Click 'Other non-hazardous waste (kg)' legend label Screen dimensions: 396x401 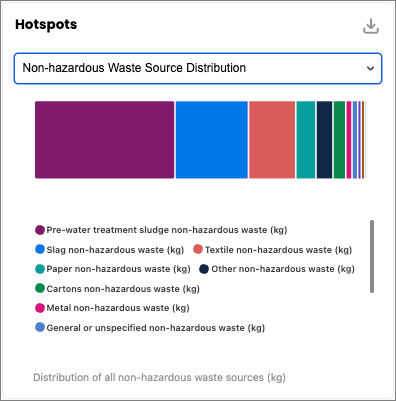coord(283,269)
